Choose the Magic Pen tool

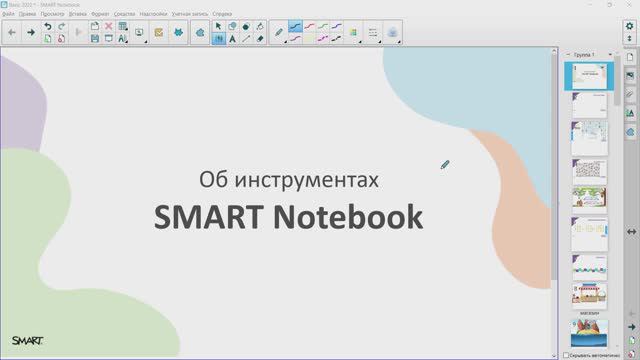[260, 27]
